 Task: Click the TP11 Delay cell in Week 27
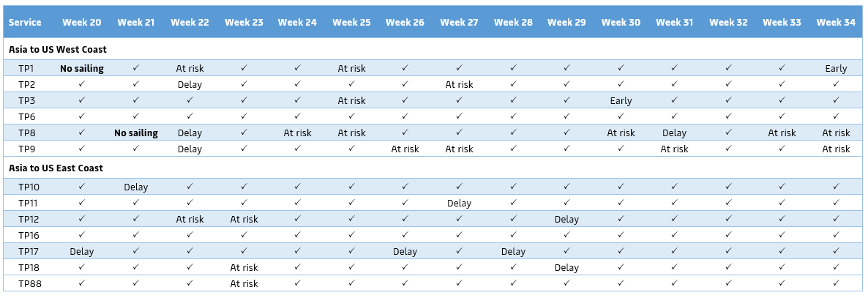click(x=459, y=204)
